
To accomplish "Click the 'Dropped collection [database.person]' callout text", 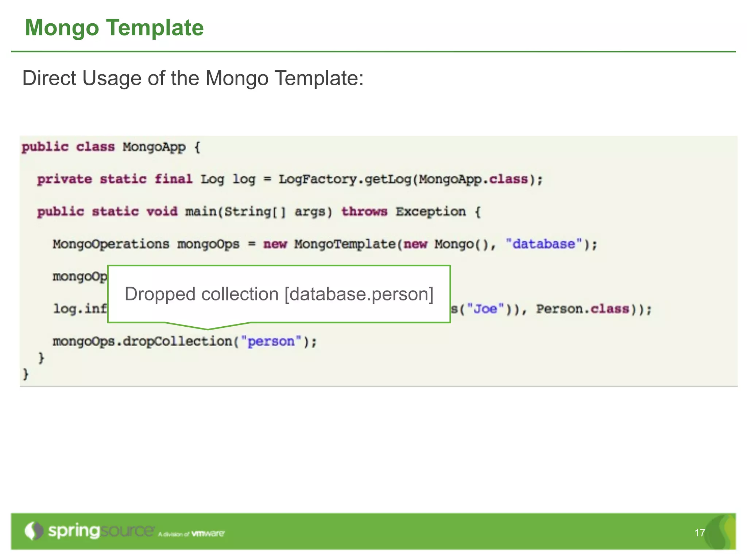I will (x=279, y=294).
